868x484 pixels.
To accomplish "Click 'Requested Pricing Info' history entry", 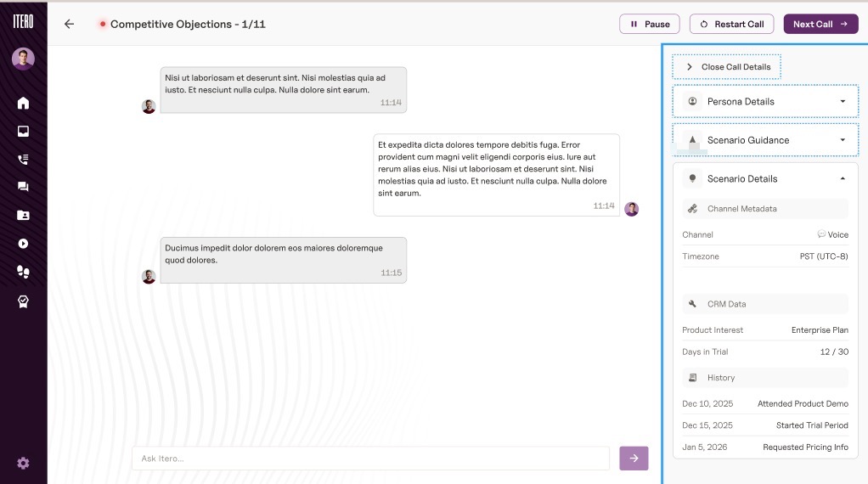I will point(805,447).
